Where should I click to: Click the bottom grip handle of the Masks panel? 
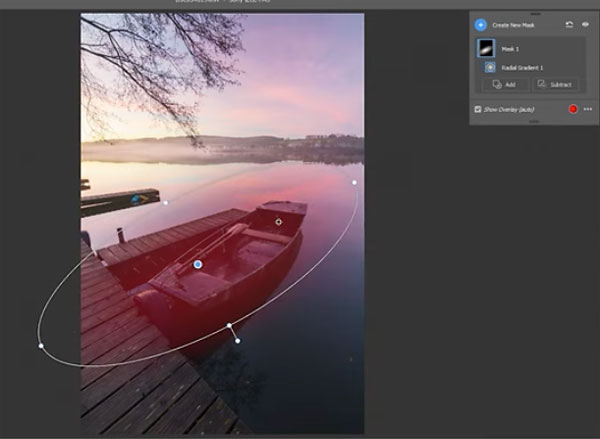point(534,122)
